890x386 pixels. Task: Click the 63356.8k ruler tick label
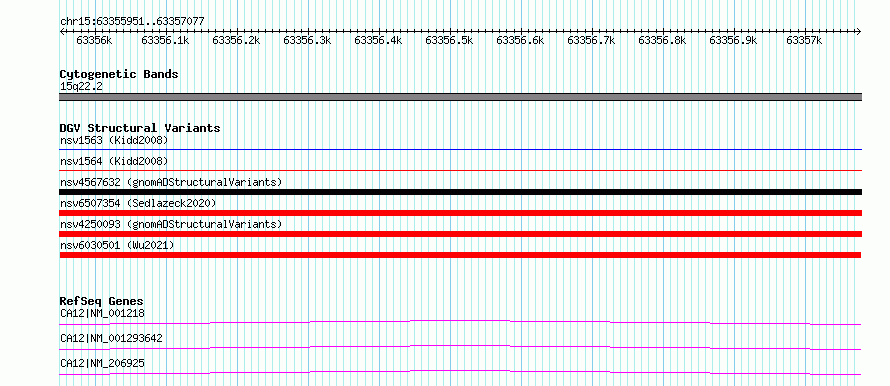662,41
